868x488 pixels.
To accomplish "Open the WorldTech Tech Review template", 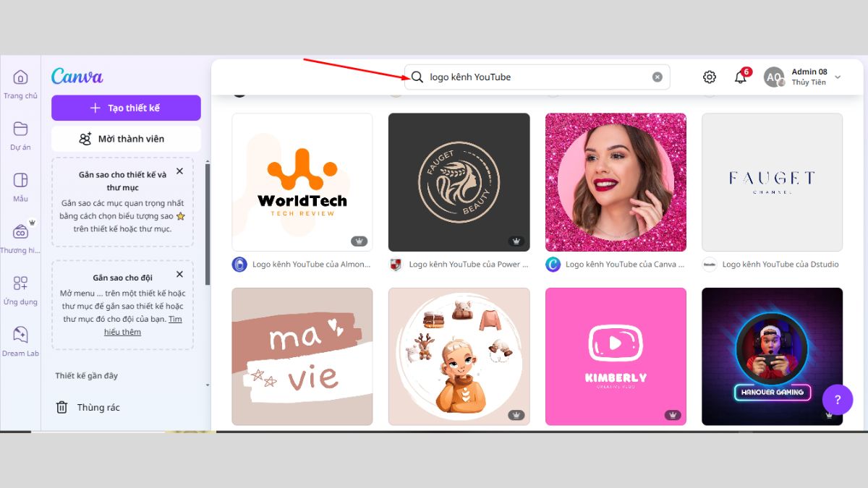I will pos(302,182).
